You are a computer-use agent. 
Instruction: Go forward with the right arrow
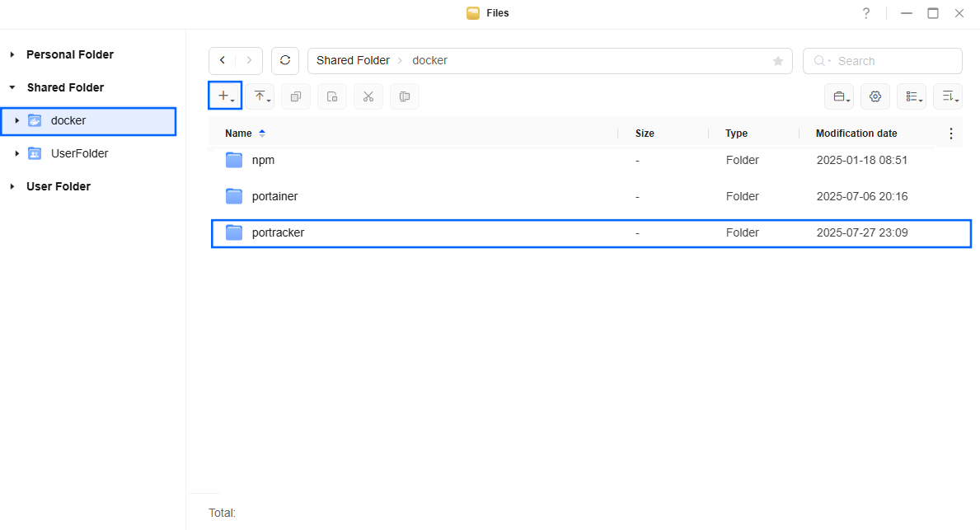[x=249, y=61]
